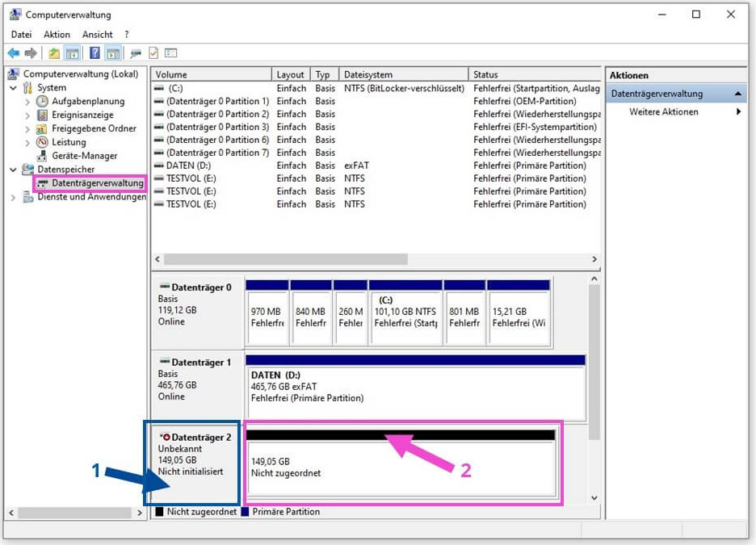Select Datenträgerverwaltung in the tree

(98, 183)
